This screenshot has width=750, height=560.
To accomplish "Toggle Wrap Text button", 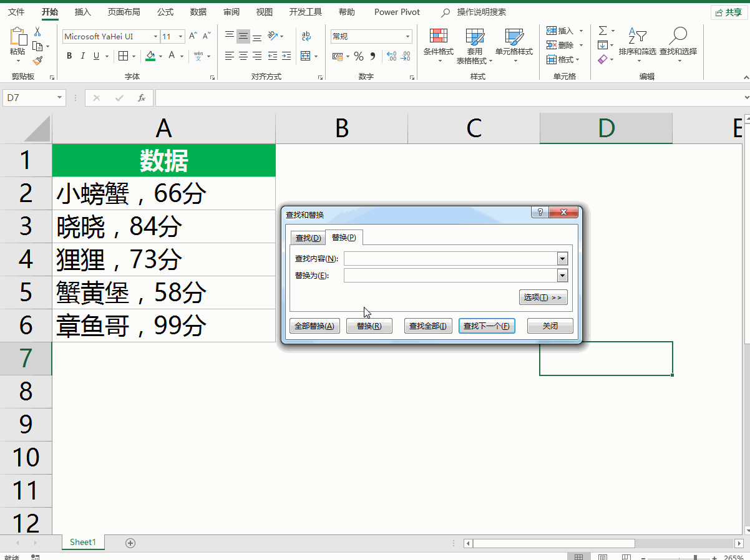I will [x=306, y=36].
